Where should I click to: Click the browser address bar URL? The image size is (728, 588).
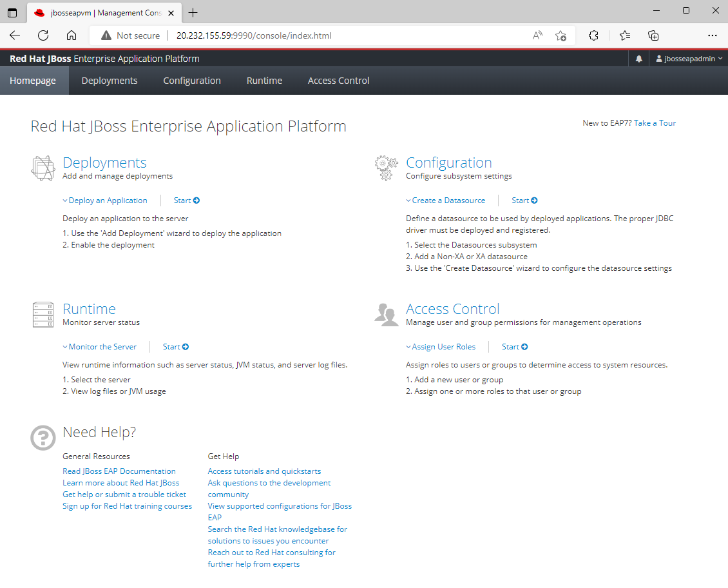pos(254,35)
